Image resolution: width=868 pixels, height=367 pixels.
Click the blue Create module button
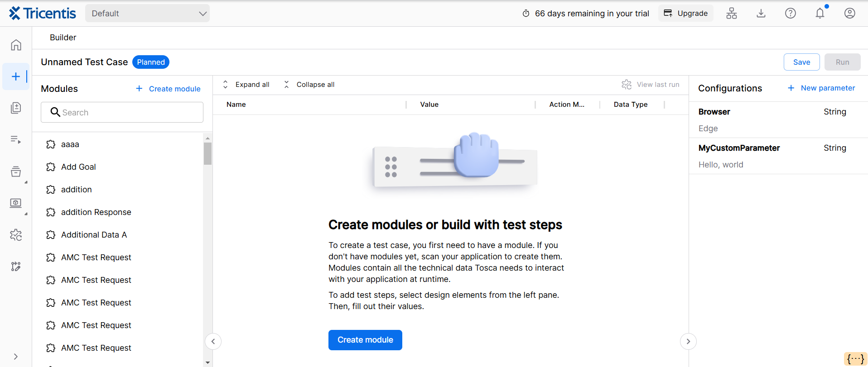pyautogui.click(x=365, y=340)
